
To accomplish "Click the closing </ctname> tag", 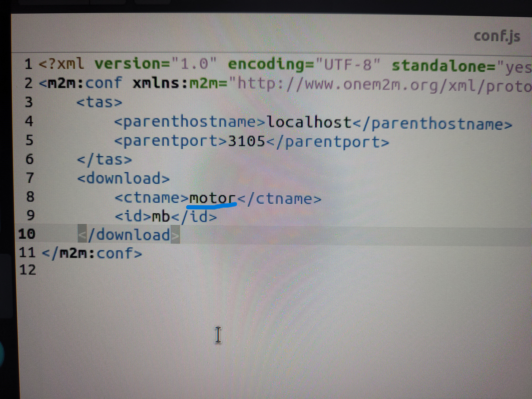I will coord(279,199).
